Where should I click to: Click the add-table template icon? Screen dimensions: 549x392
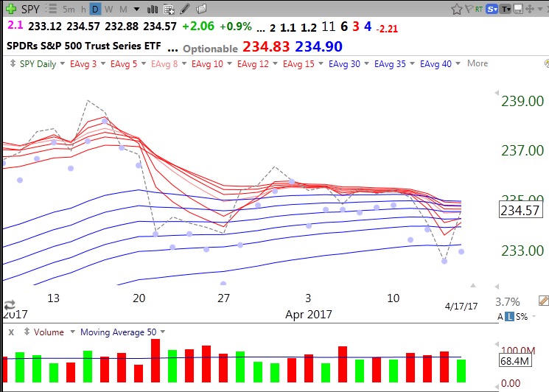(169, 9)
